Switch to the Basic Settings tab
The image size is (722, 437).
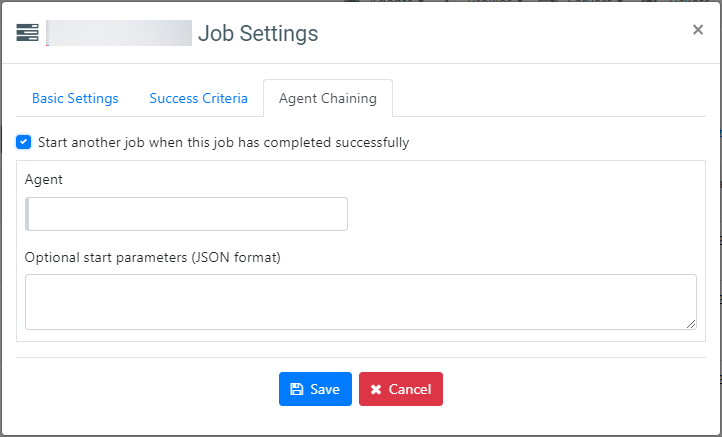[x=75, y=98]
